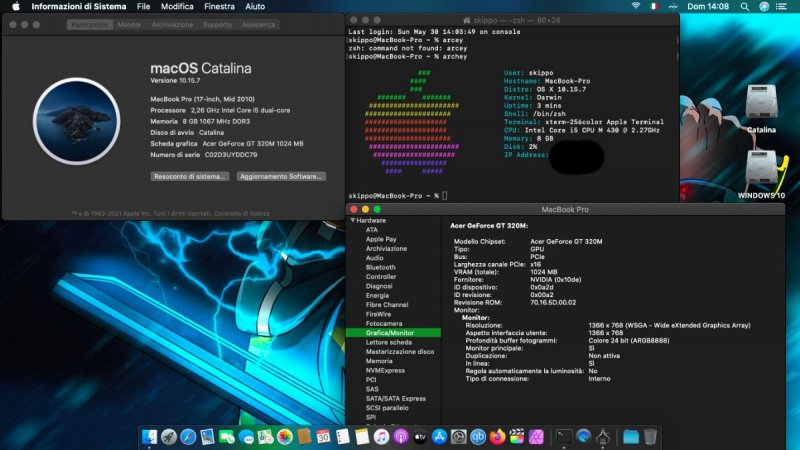Select FireWire in Hardware sidebar

378,314
